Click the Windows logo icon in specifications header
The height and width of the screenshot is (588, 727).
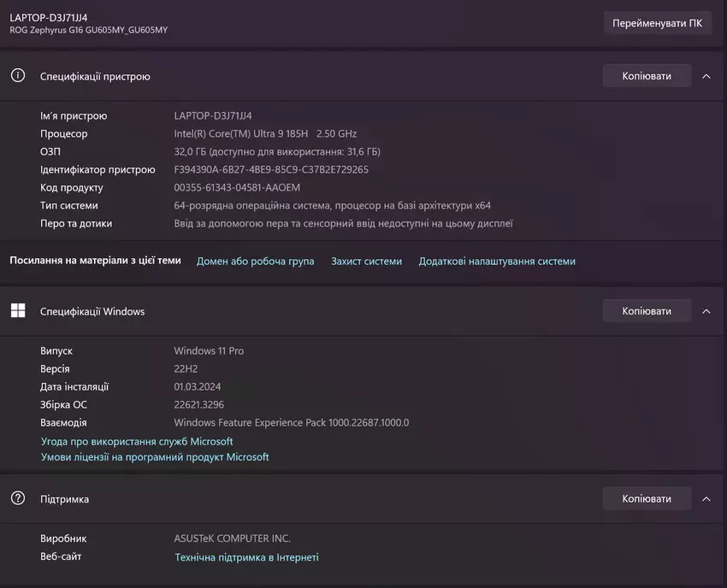coord(17,311)
